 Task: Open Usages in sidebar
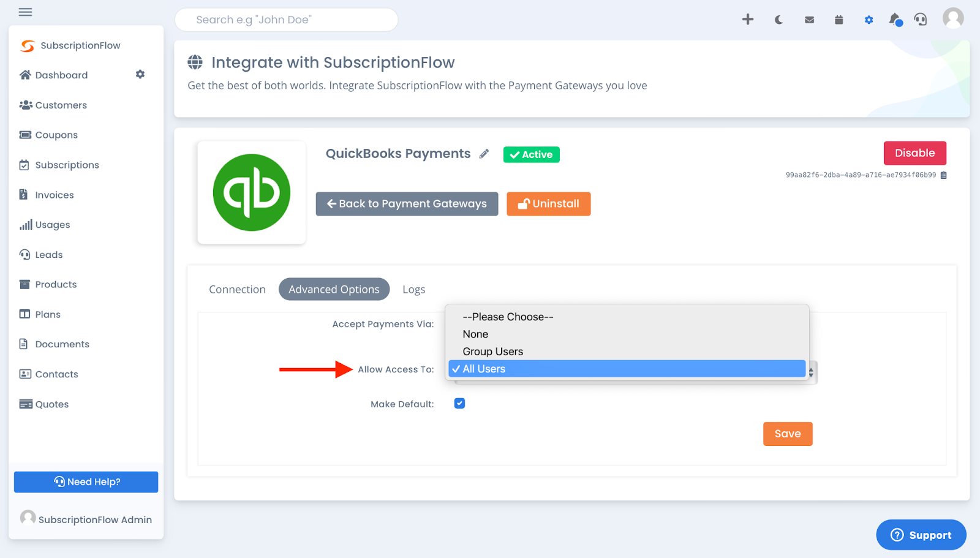(45, 225)
